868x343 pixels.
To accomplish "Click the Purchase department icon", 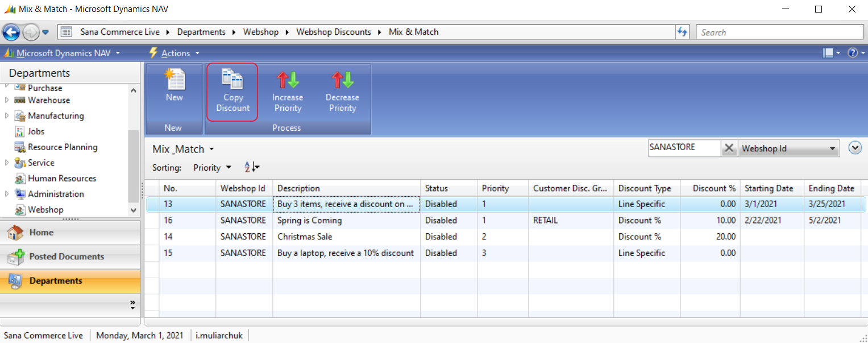I will pos(20,88).
